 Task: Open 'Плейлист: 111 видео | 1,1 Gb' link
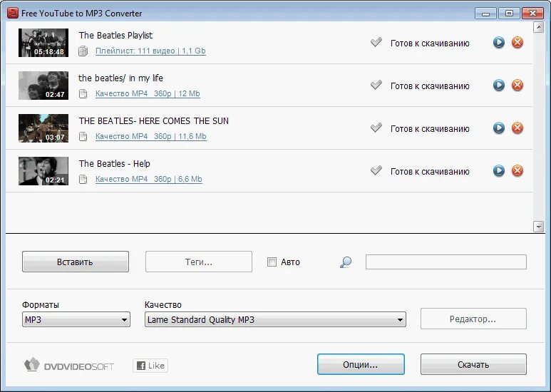point(150,51)
